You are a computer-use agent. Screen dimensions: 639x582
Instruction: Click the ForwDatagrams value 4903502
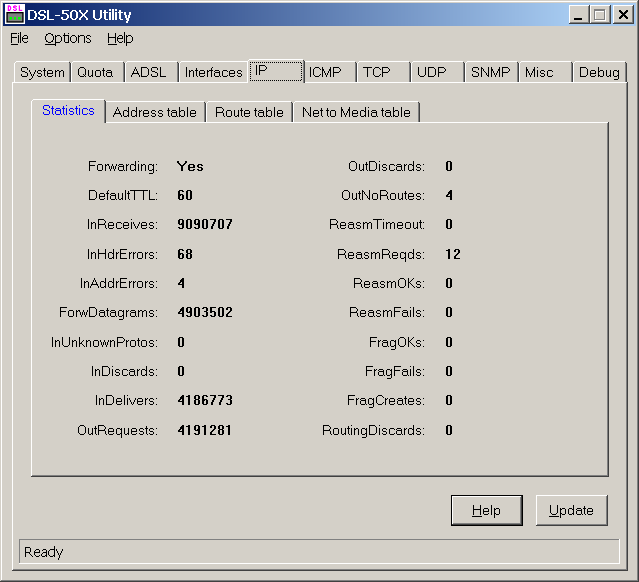tap(205, 312)
